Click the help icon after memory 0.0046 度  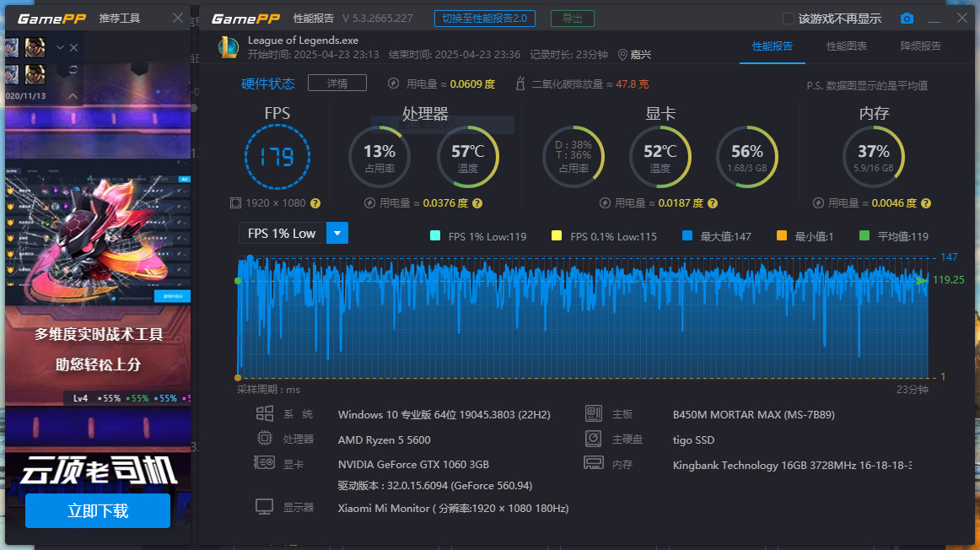pos(926,203)
